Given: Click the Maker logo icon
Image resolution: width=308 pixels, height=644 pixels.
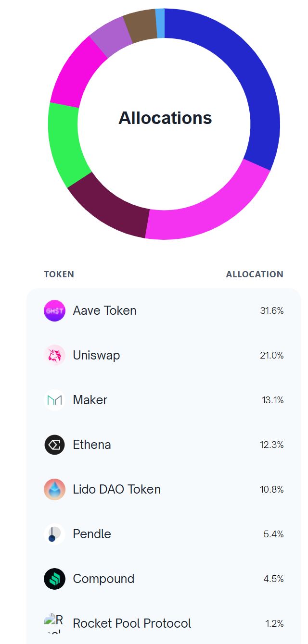Looking at the screenshot, I should 54,400.
